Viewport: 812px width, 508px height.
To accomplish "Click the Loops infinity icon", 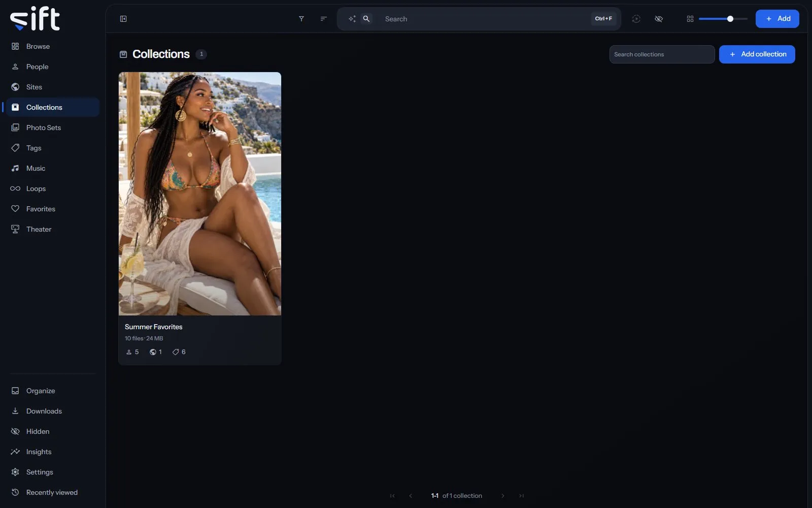I will coord(15,188).
